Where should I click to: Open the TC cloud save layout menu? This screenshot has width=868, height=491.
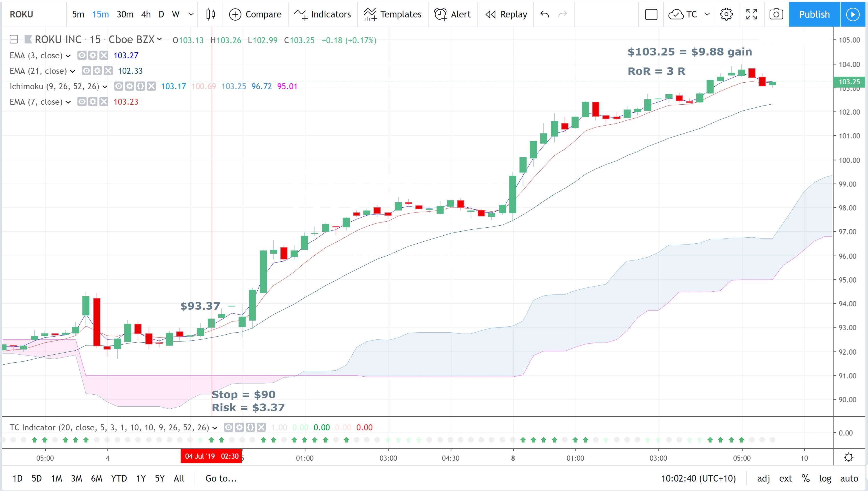coord(689,14)
